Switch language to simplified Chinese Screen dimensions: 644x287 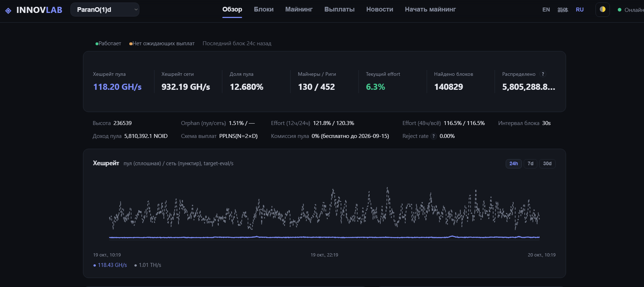[x=563, y=10]
